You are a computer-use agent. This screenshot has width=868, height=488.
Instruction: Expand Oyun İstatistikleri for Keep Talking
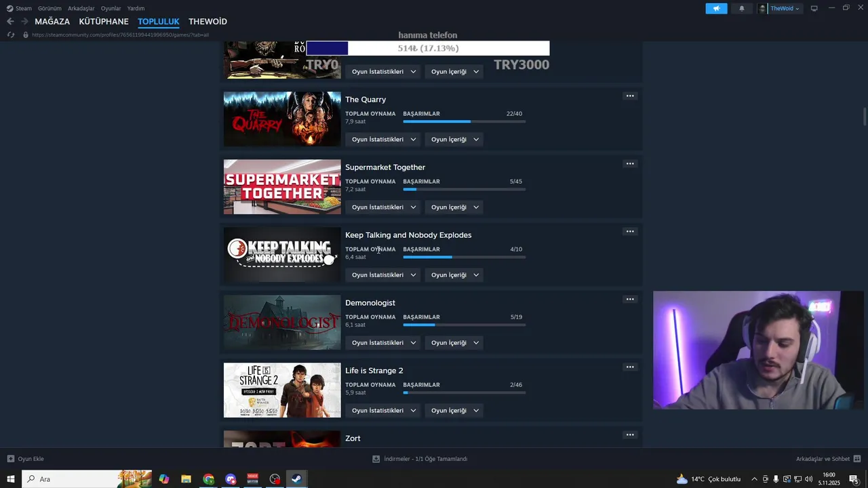pyautogui.click(x=383, y=274)
